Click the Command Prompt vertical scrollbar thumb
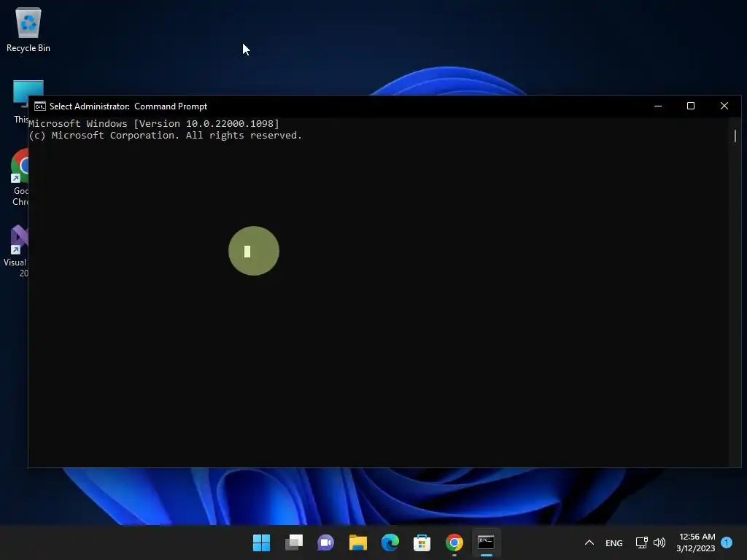The width and height of the screenshot is (747, 560). pos(735,136)
